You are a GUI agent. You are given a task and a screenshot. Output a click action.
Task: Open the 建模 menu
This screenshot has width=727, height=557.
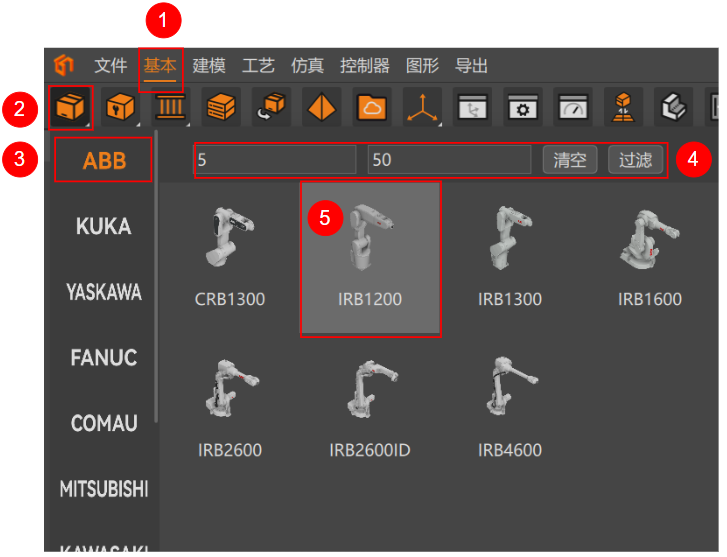point(209,66)
